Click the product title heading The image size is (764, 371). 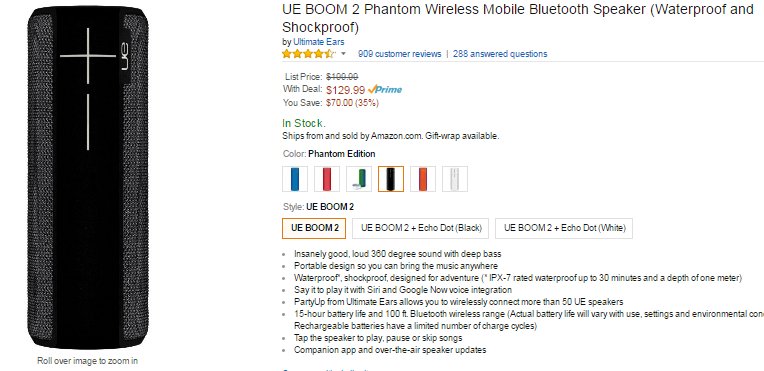[x=517, y=18]
